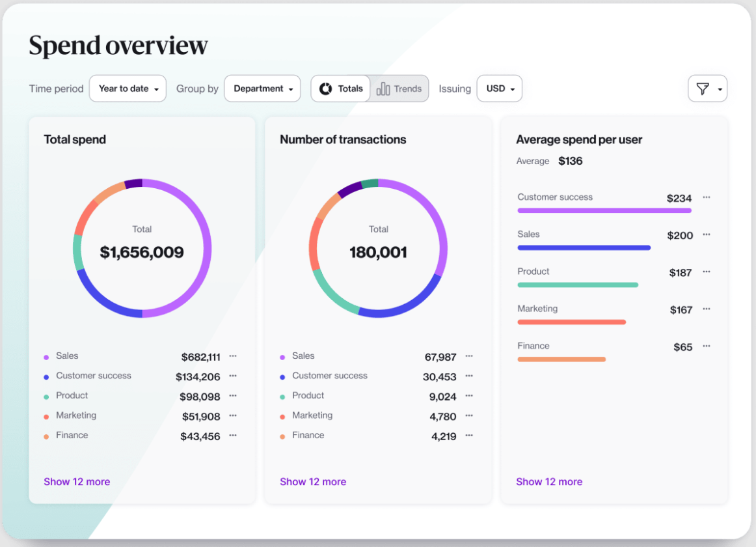Open options menu for Finance total spend

tap(233, 436)
